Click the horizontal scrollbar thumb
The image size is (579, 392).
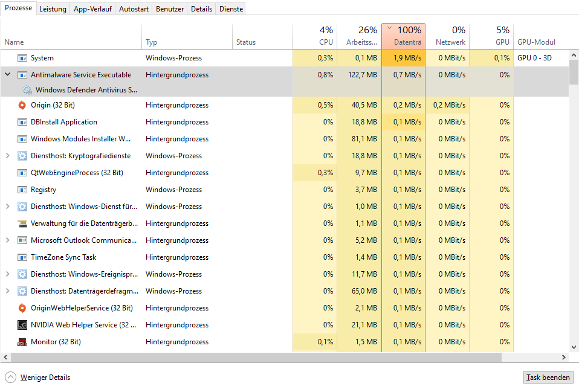[x=256, y=357]
